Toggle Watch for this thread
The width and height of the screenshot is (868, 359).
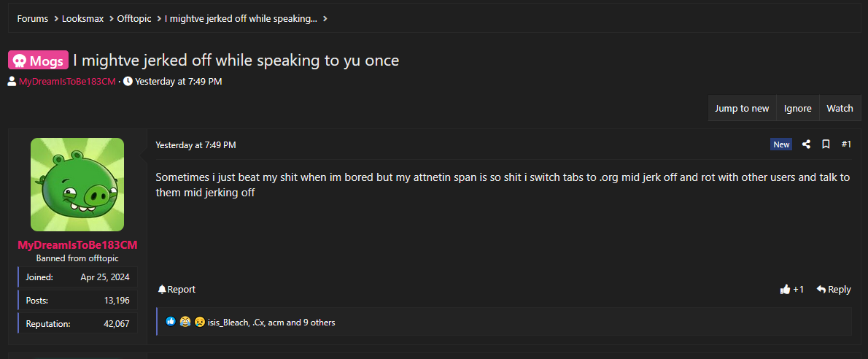point(840,108)
